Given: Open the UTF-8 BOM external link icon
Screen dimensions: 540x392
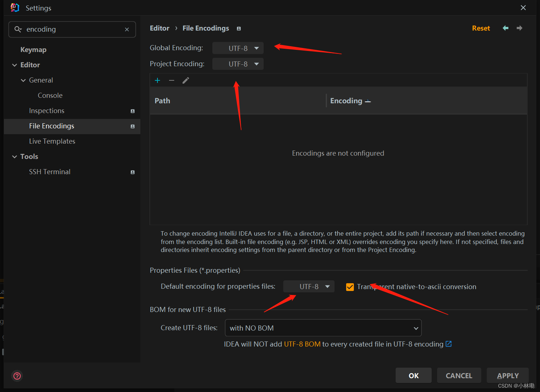Looking at the screenshot, I should (449, 344).
